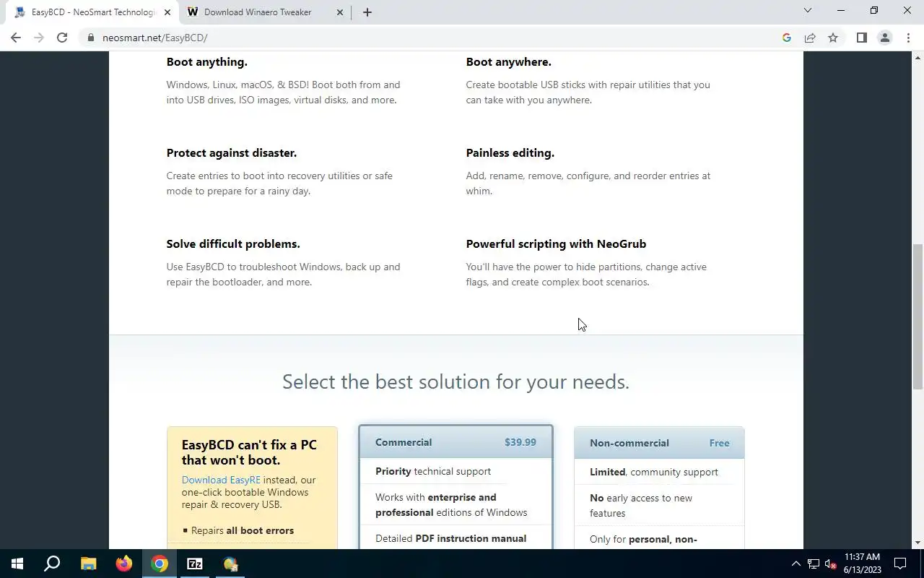Click the forward navigation arrow
The image size is (924, 578).
pos(39,38)
